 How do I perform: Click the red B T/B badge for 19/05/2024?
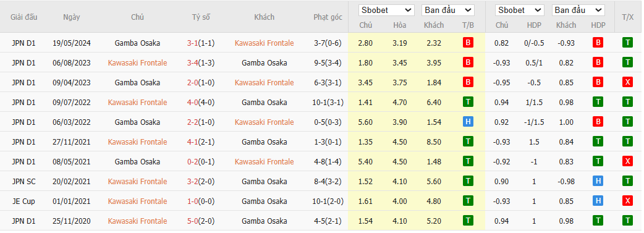coord(468,43)
